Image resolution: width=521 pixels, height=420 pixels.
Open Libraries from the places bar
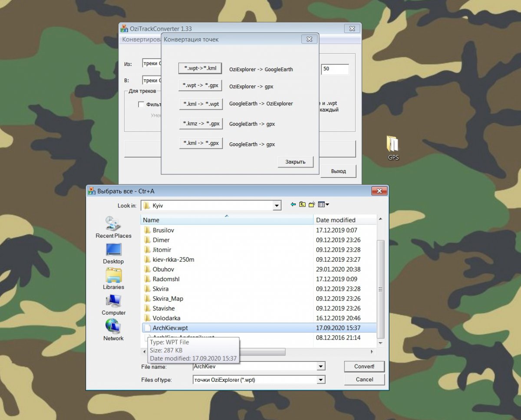click(113, 279)
